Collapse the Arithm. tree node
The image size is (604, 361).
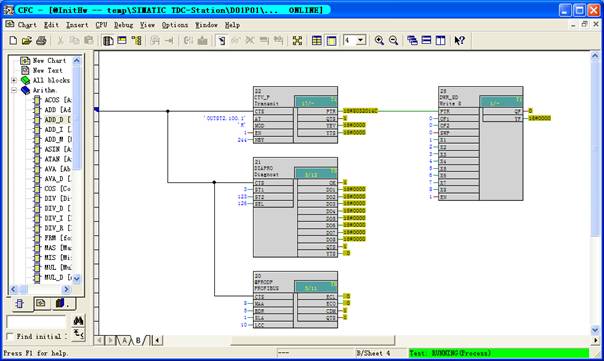14,90
